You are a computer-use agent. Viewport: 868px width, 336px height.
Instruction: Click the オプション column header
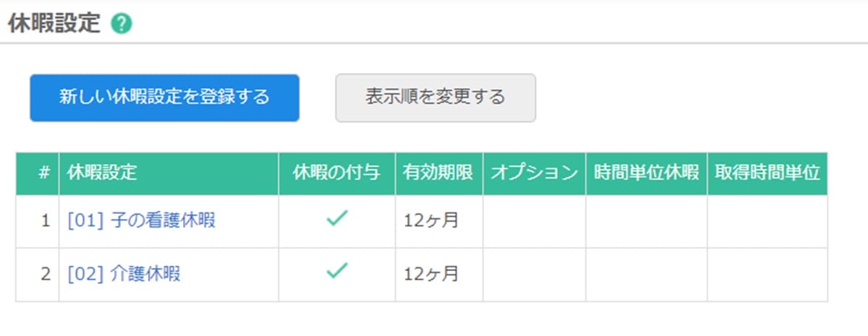535,173
